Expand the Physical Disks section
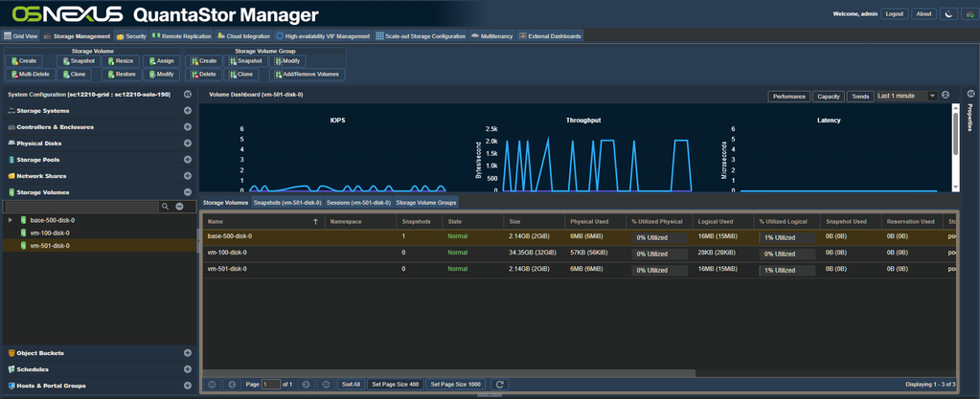Image resolution: width=980 pixels, height=399 pixels. [x=188, y=143]
